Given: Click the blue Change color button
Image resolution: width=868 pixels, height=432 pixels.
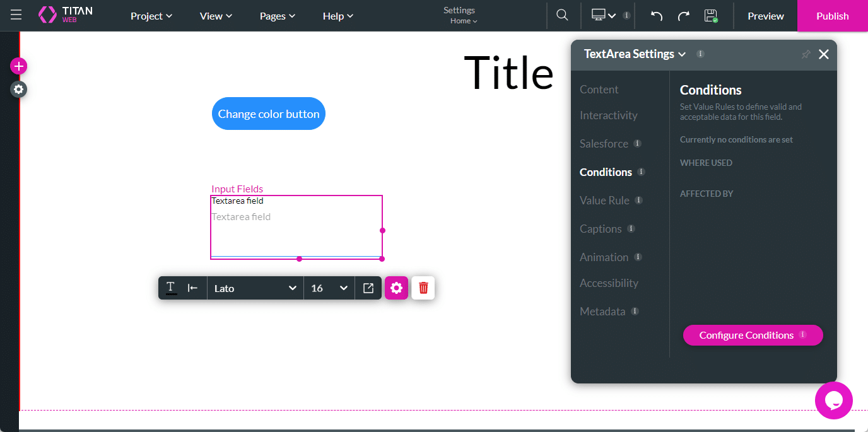Looking at the screenshot, I should (268, 114).
